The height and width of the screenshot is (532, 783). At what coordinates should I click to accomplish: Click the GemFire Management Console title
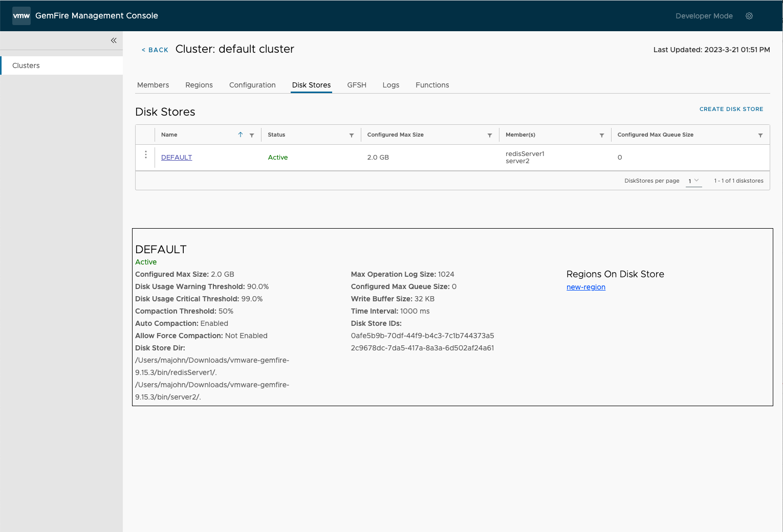point(97,16)
